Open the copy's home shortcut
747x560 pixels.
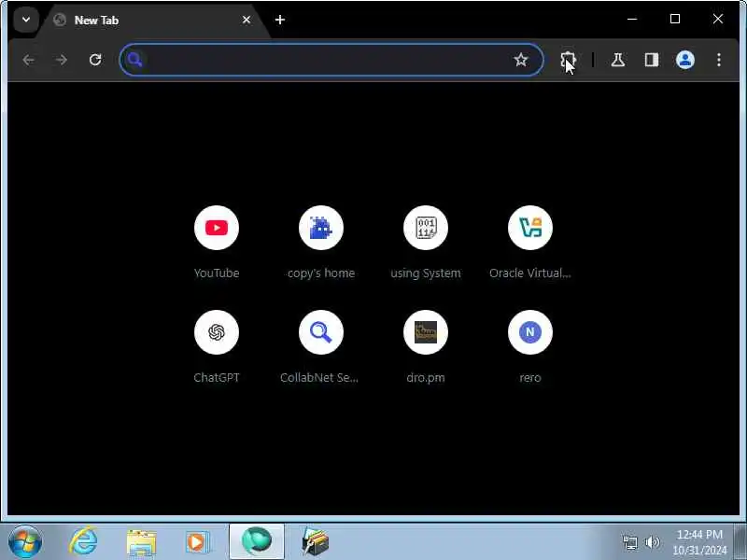321,242
